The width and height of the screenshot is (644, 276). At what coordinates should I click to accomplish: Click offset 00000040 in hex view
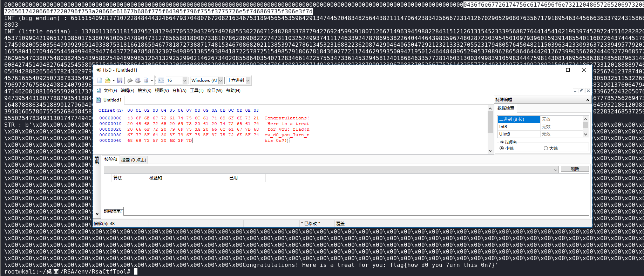point(110,140)
